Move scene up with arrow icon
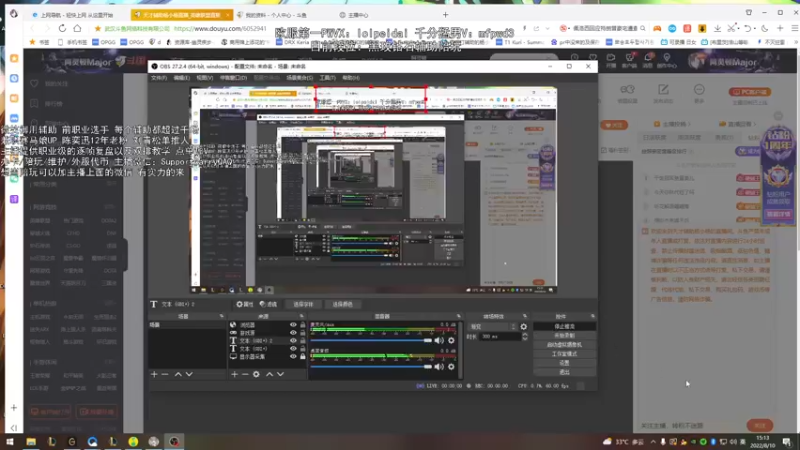800x450 pixels. click(178, 374)
